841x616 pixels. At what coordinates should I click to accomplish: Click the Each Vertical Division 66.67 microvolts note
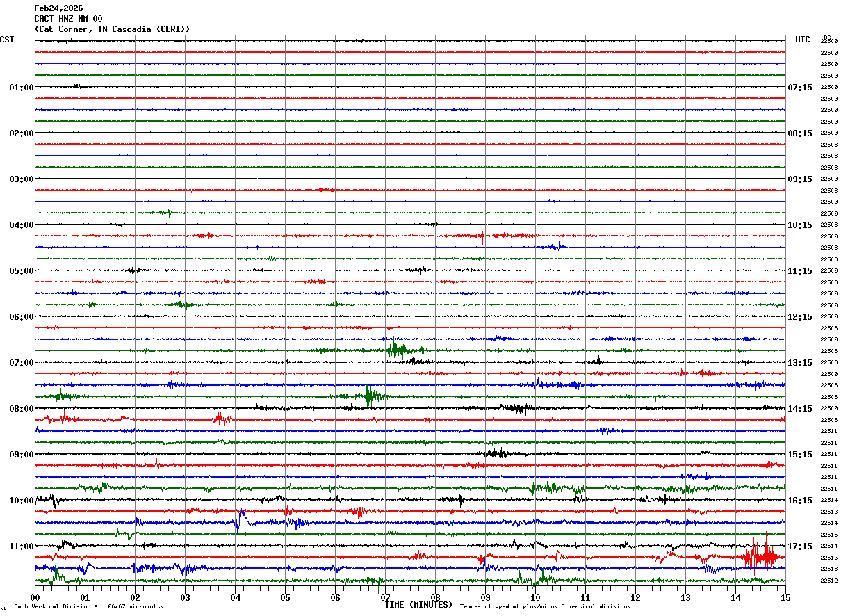coord(88,607)
